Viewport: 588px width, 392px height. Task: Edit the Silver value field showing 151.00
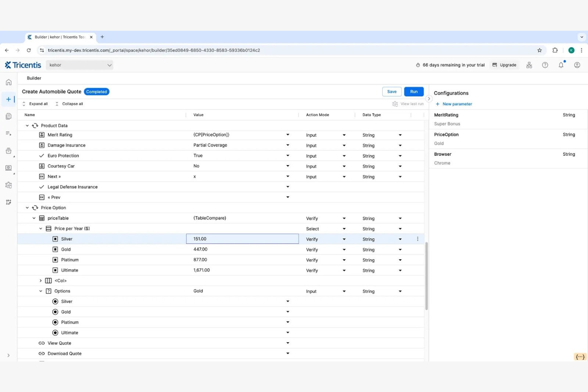pos(242,239)
